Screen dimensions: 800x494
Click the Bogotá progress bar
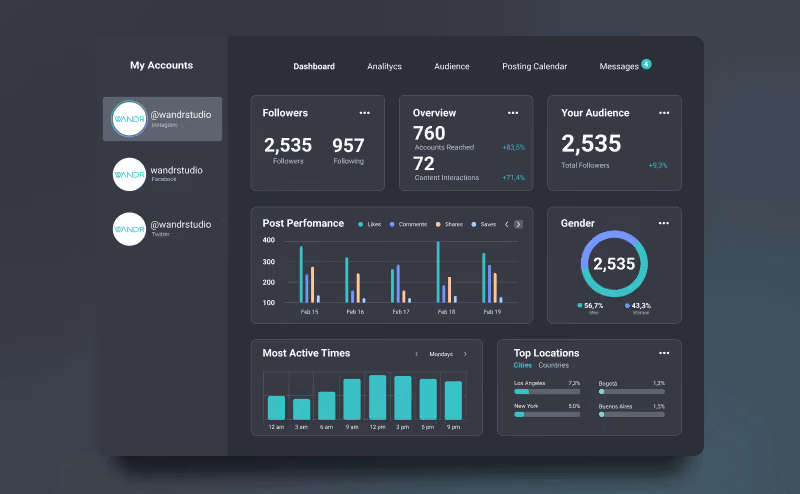pos(632,391)
